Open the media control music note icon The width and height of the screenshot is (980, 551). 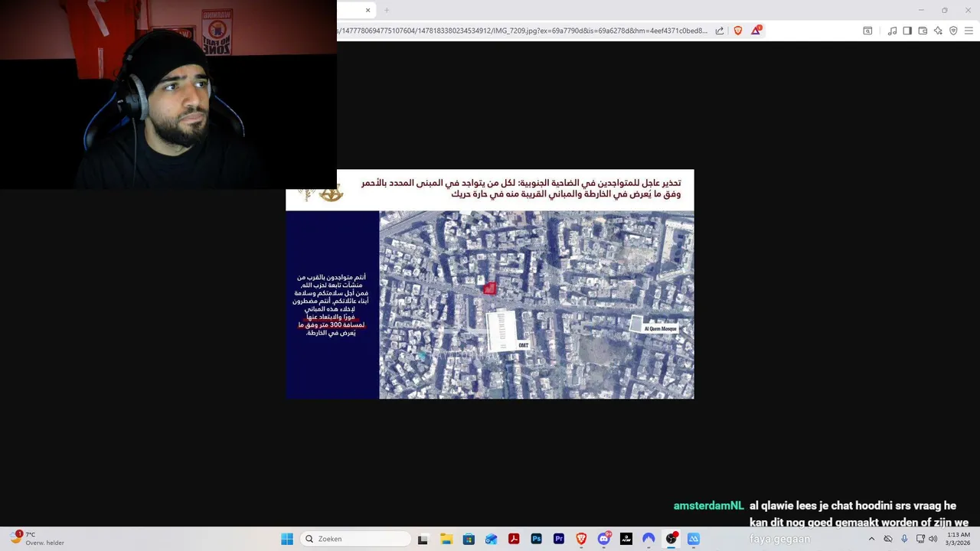tap(892, 31)
